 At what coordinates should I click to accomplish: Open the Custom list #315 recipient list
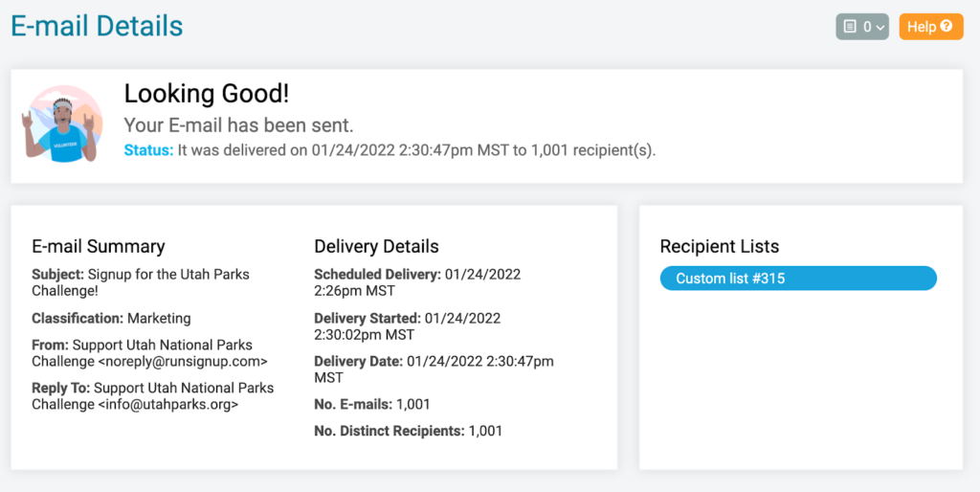798,279
